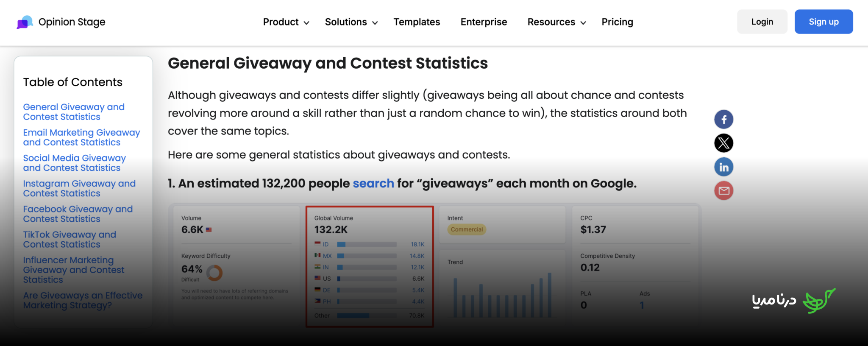This screenshot has height=346, width=868.
Task: Share the article via email icon
Action: point(724,191)
